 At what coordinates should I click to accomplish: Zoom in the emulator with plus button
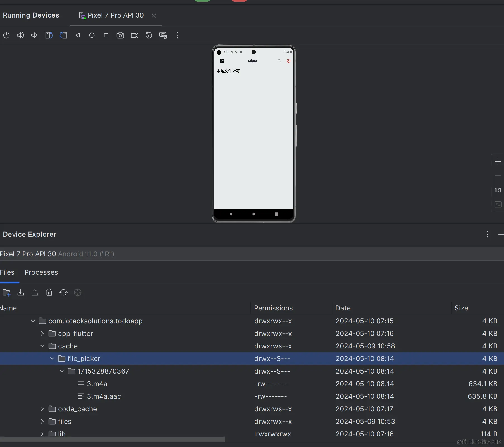coord(498,161)
